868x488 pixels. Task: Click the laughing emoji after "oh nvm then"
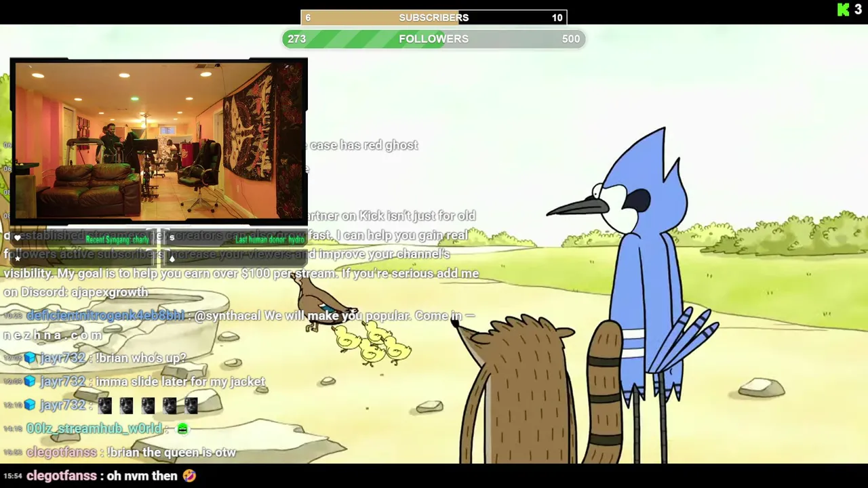(189, 476)
